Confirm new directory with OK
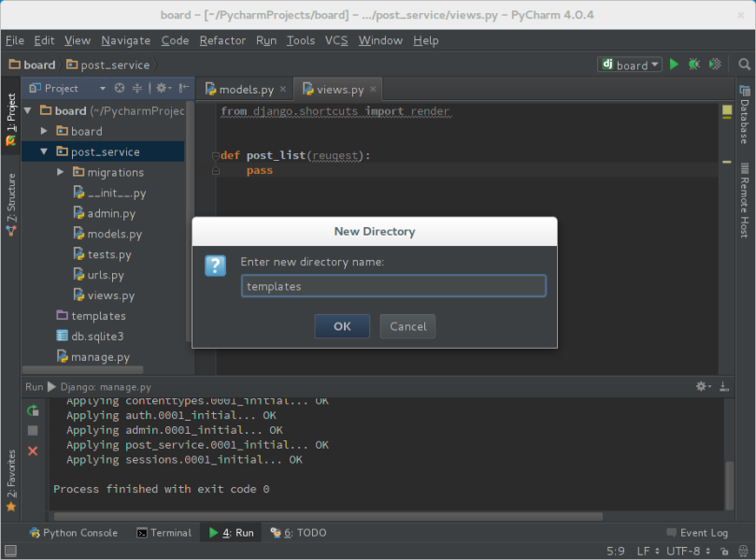The image size is (756, 560). click(342, 326)
